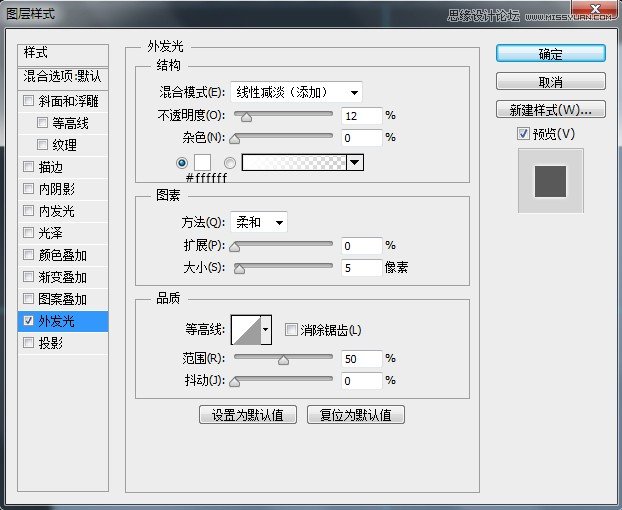Select the 内阴影 style row

tap(63, 189)
